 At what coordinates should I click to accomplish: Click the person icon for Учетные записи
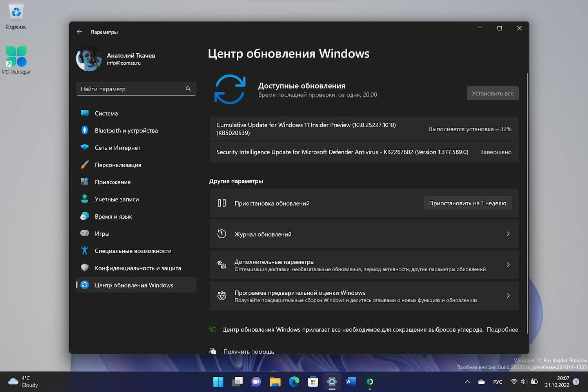coord(85,199)
